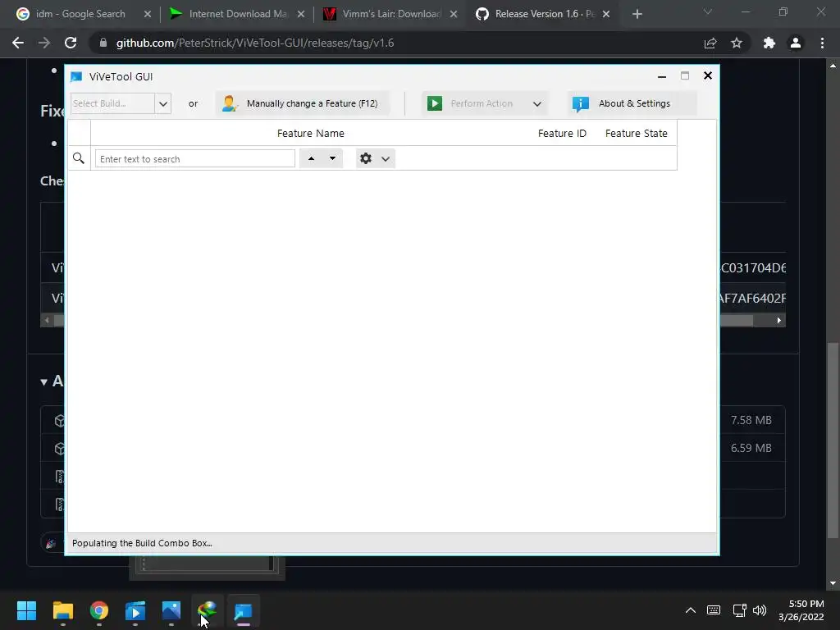The width and height of the screenshot is (840, 630).
Task: Click the 7.58 MB asset size text
Action: [x=751, y=420]
